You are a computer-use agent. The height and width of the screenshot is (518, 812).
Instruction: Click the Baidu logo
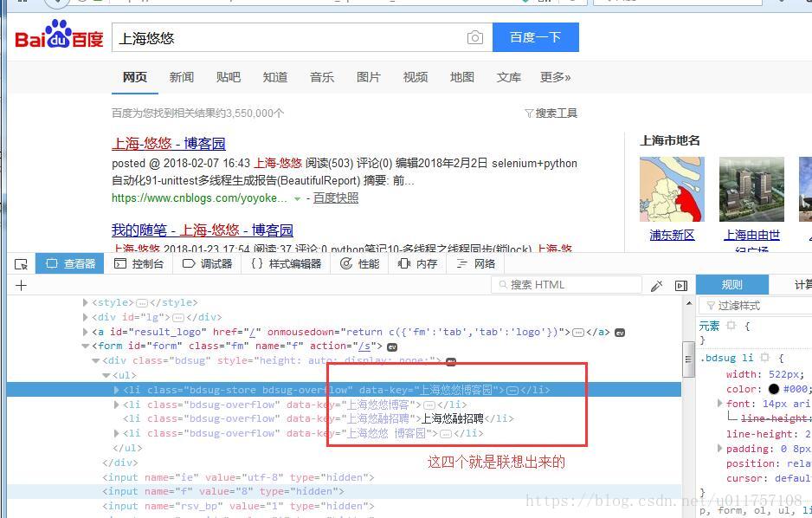tap(59, 35)
